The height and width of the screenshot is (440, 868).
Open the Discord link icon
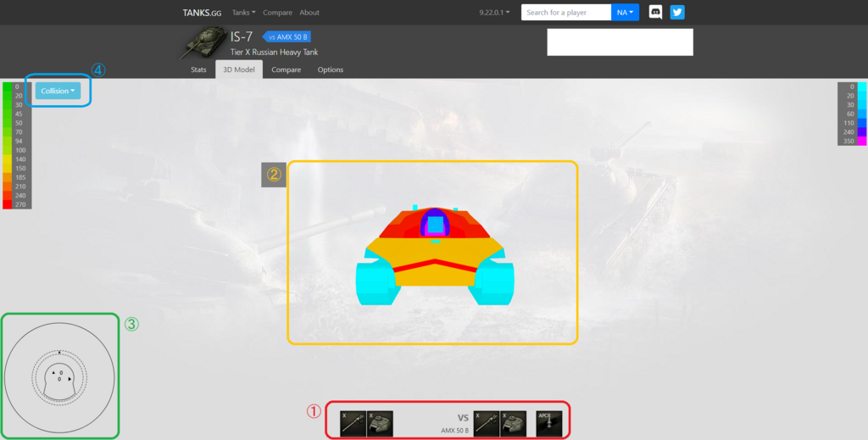point(655,12)
